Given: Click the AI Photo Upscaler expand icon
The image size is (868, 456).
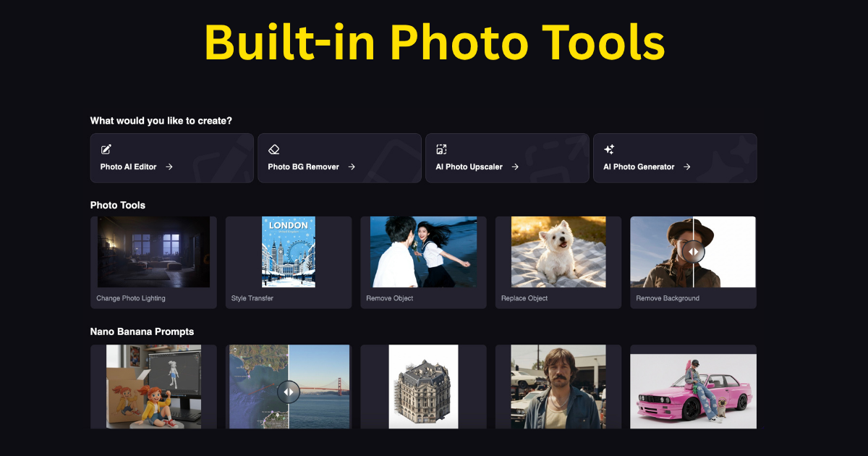Looking at the screenshot, I should pos(441,150).
